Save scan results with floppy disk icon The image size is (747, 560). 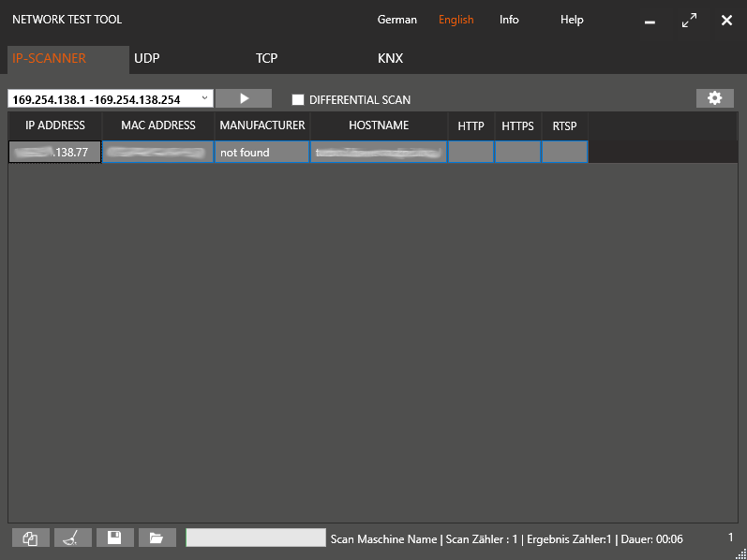click(x=114, y=538)
